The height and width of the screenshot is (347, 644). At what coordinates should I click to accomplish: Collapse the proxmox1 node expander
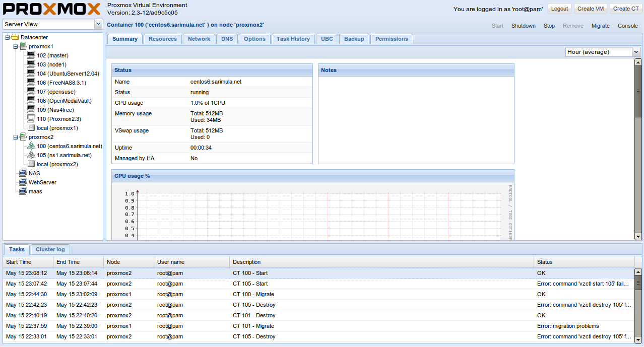click(15, 46)
